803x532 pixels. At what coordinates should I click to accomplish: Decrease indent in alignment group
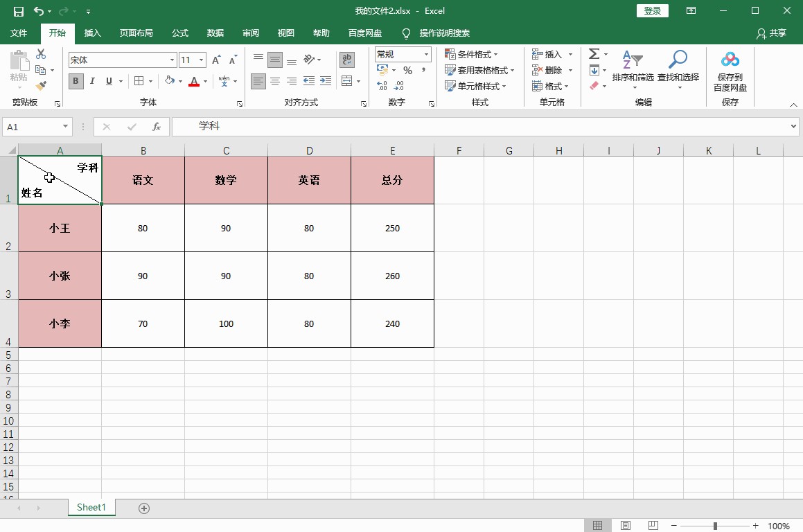[309, 81]
